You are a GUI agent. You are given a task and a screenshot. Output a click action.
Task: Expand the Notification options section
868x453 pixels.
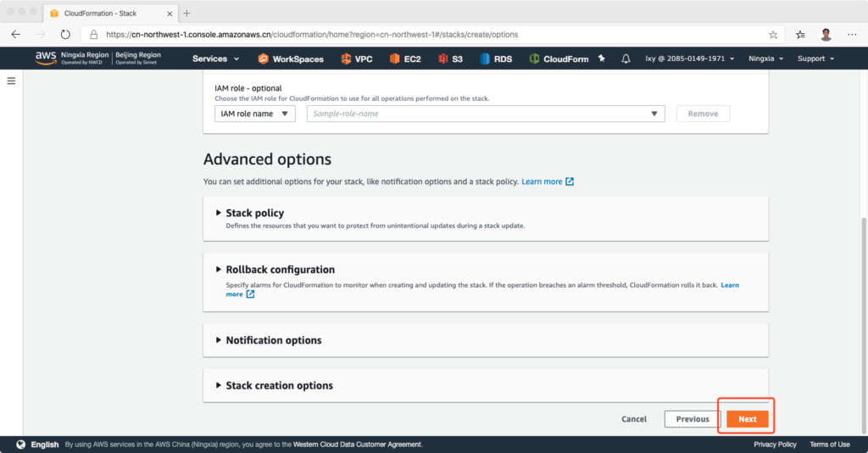click(273, 340)
